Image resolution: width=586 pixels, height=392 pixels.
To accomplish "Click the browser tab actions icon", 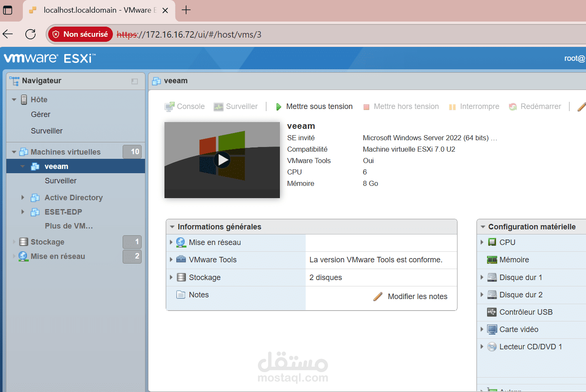I will tap(8, 10).
